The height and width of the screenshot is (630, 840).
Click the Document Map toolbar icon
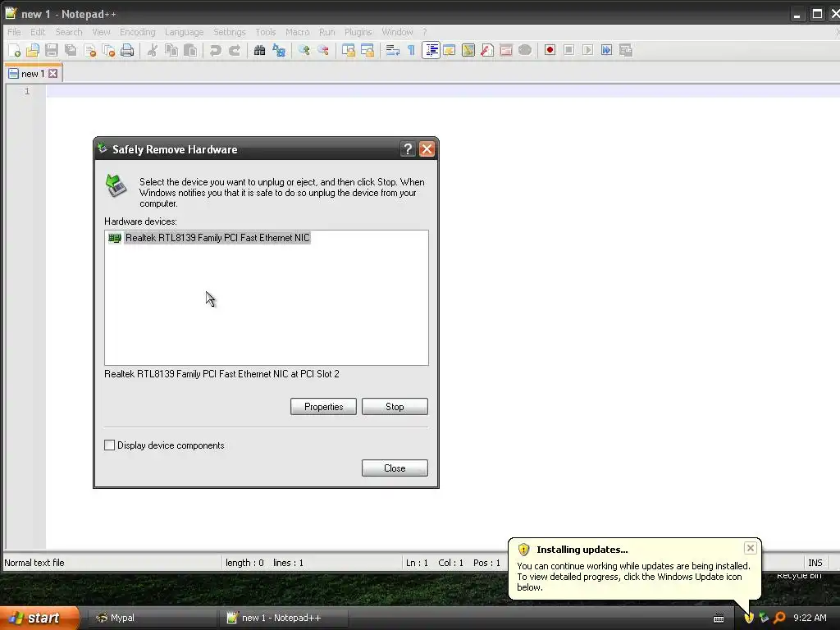click(x=468, y=50)
